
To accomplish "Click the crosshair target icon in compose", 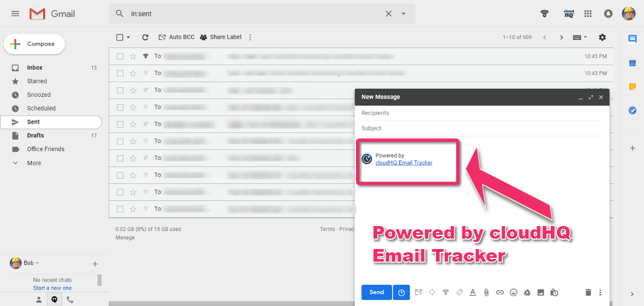I will pyautogui.click(x=432, y=292).
